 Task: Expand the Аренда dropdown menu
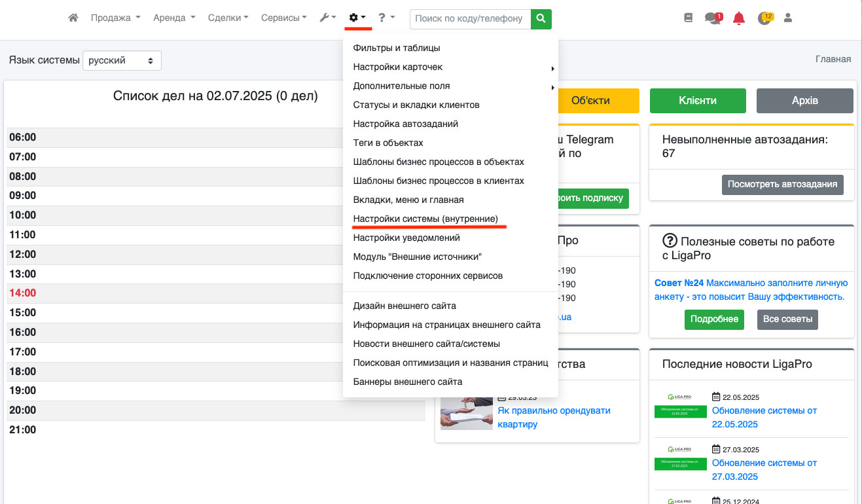click(174, 18)
